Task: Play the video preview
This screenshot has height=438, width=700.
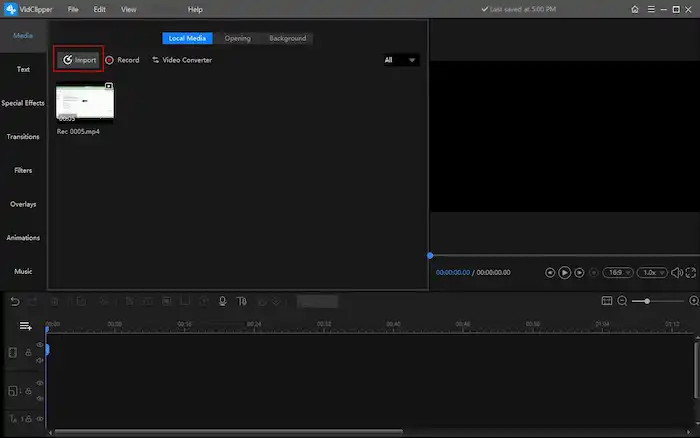Action: (x=564, y=272)
